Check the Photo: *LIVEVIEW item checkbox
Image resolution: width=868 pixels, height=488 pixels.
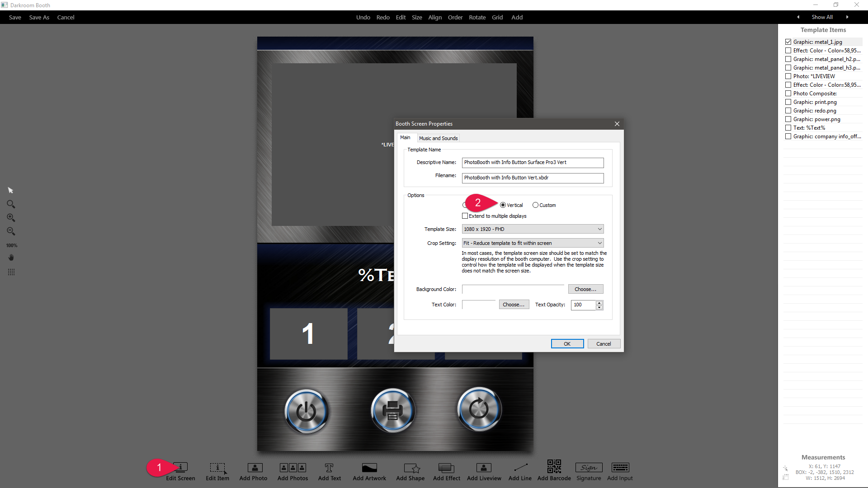pyautogui.click(x=788, y=76)
